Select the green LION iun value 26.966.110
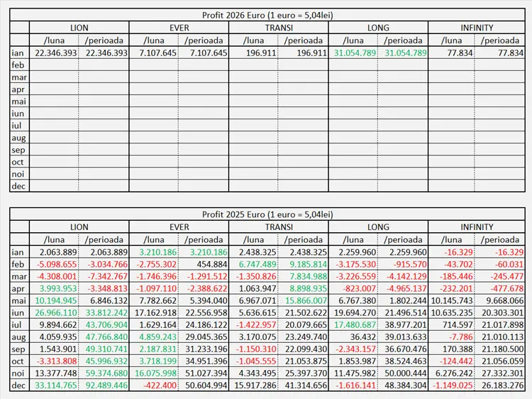532x399 pixels. click(x=54, y=313)
